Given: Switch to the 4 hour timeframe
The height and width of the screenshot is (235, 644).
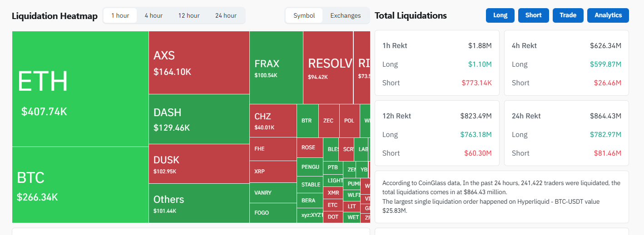Looking at the screenshot, I should (x=154, y=15).
